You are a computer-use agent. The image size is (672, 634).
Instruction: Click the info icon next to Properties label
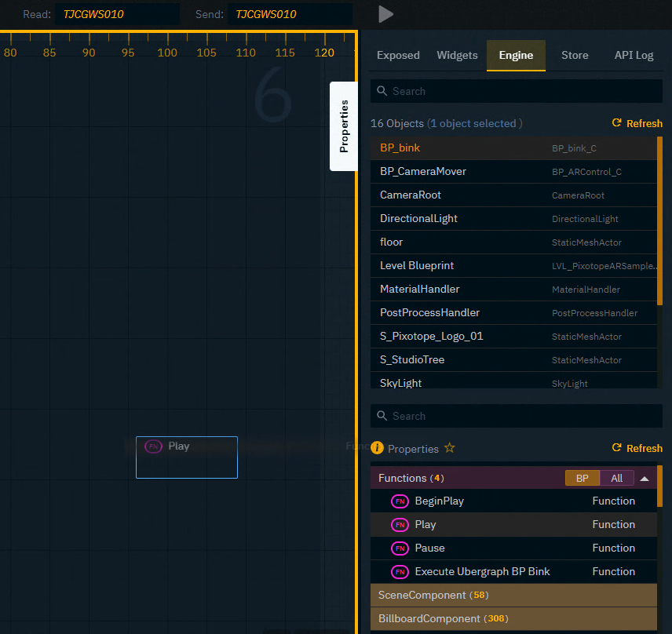(378, 448)
